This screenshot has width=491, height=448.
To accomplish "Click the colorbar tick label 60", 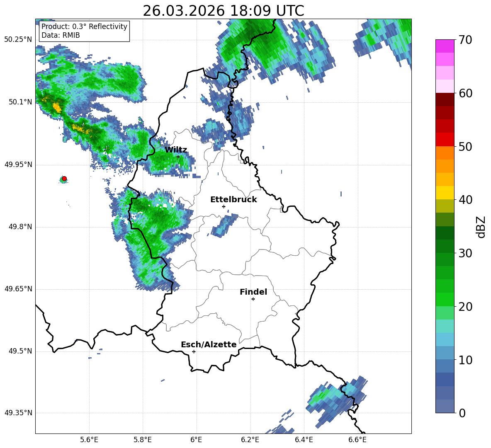I will [x=465, y=93].
